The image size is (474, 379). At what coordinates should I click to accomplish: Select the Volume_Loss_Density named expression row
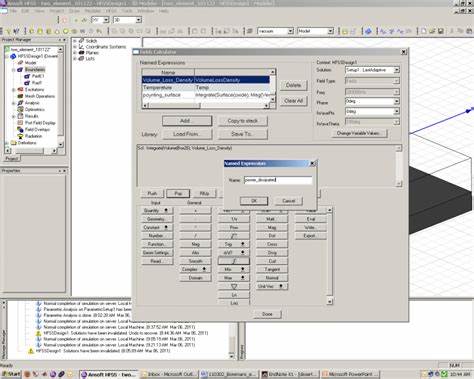206,80
